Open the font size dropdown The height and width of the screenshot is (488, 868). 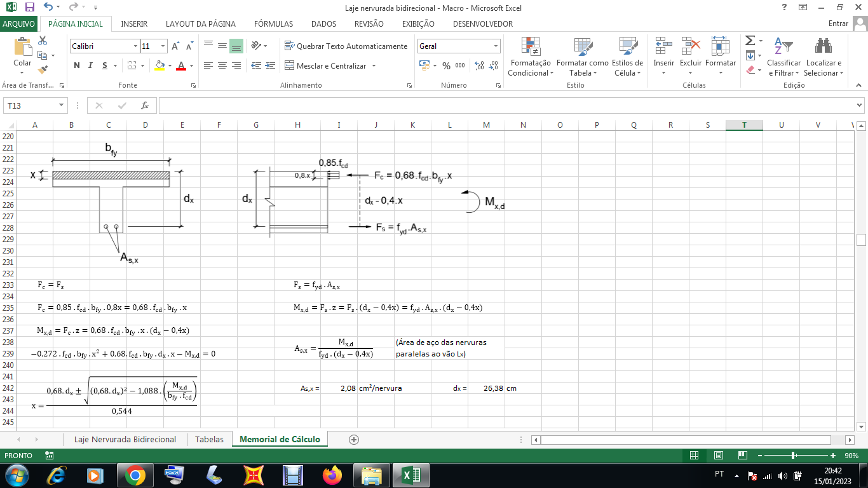point(163,46)
